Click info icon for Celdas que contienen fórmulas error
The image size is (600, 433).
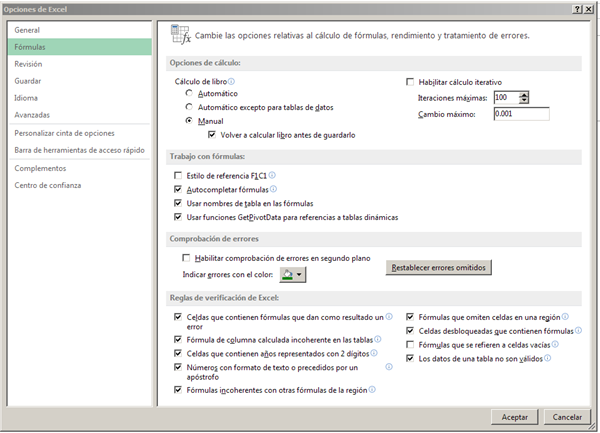click(389, 317)
